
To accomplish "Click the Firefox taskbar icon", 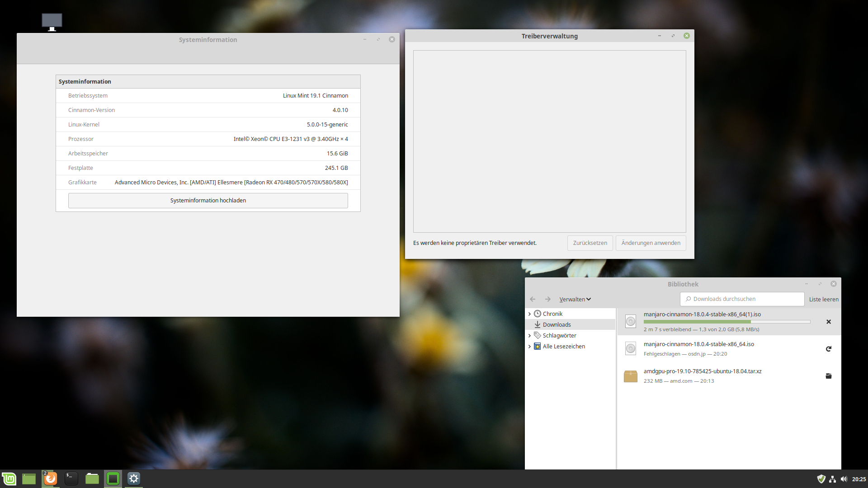I will point(50,479).
